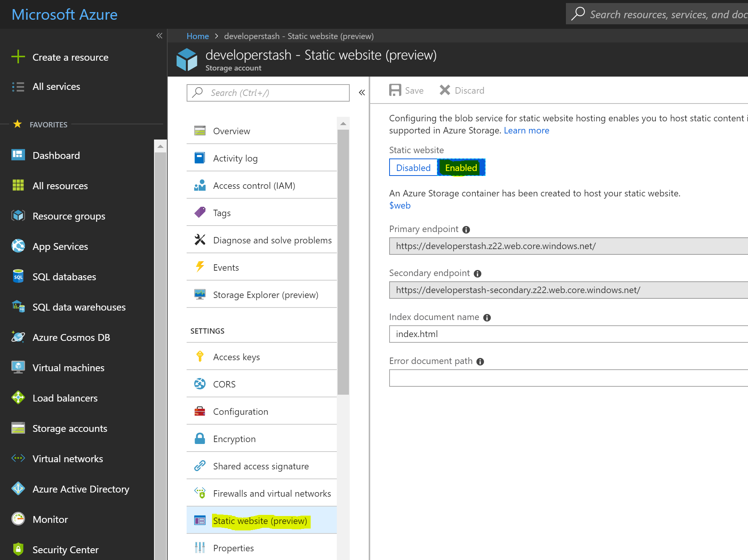Image resolution: width=748 pixels, height=560 pixels.
Task: Open Shared access signature settings
Action: coord(261,466)
